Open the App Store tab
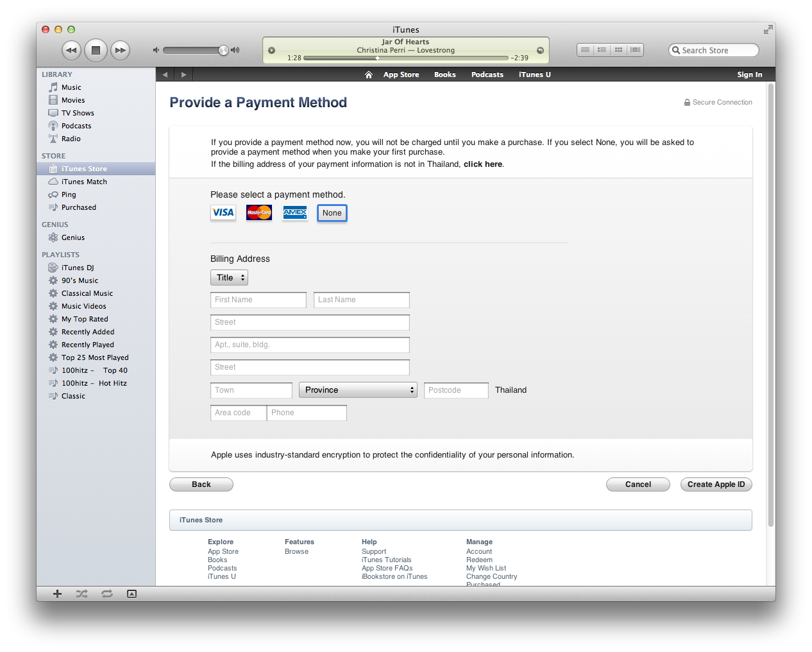Screen dimensions: 812x652 pos(401,74)
